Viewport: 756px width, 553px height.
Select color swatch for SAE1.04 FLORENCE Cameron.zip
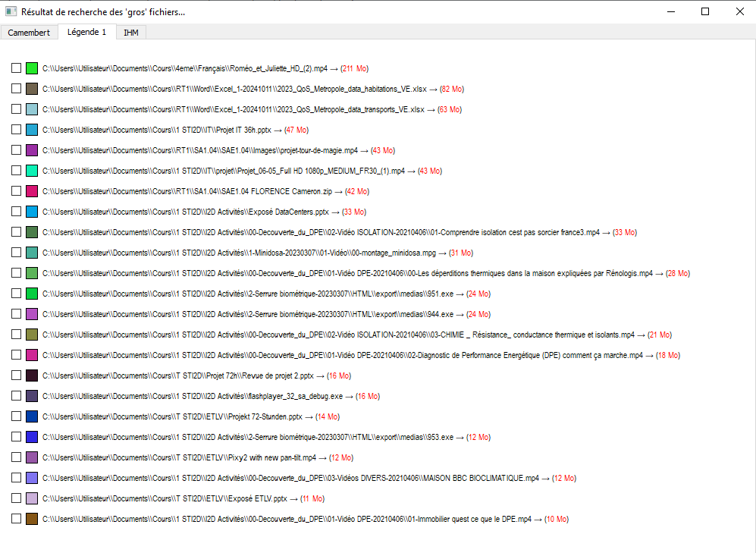pyautogui.click(x=32, y=191)
